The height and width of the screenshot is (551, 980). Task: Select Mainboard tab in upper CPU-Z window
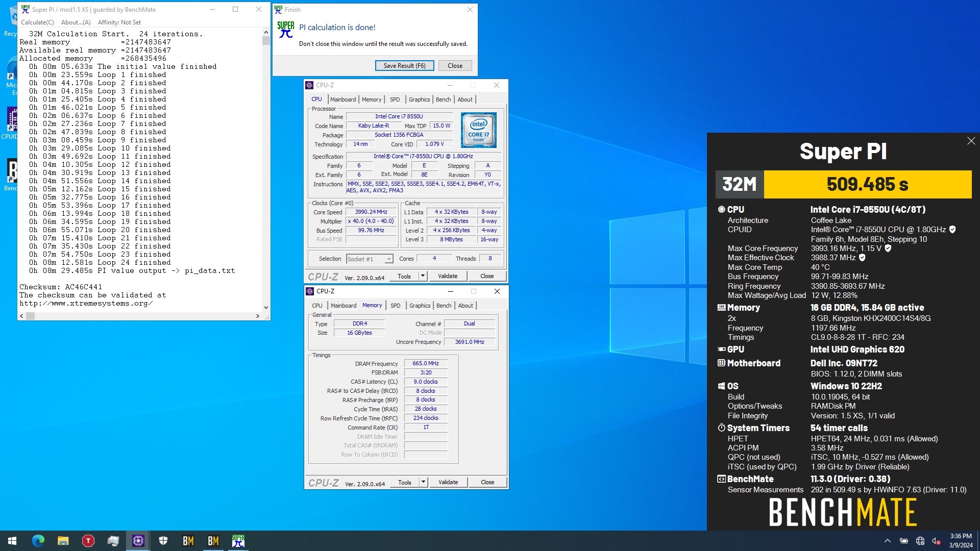[343, 99]
